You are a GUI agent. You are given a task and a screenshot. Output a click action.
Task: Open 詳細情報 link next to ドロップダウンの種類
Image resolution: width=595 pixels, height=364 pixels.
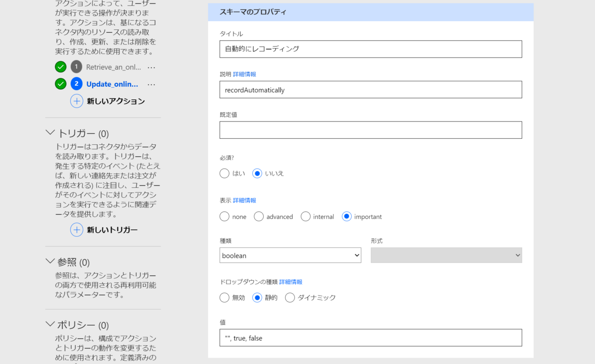291,282
